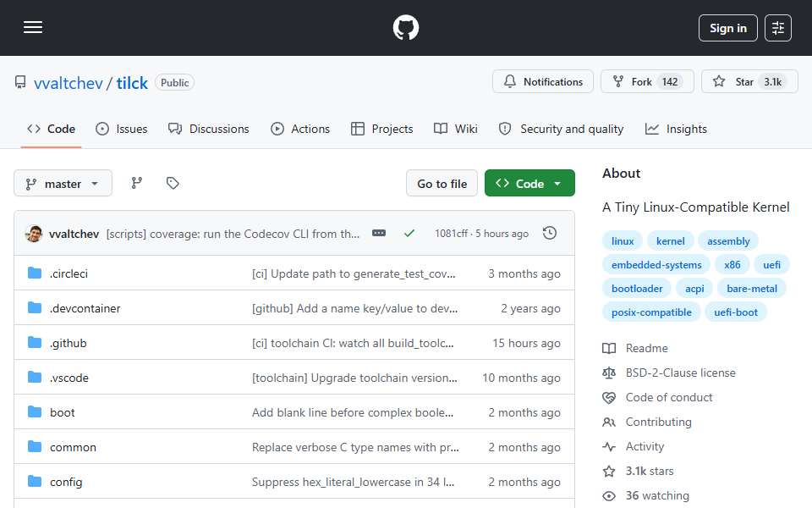Click the folder icon next to .vscode
Screen dimensions: 812x508
click(x=35, y=377)
